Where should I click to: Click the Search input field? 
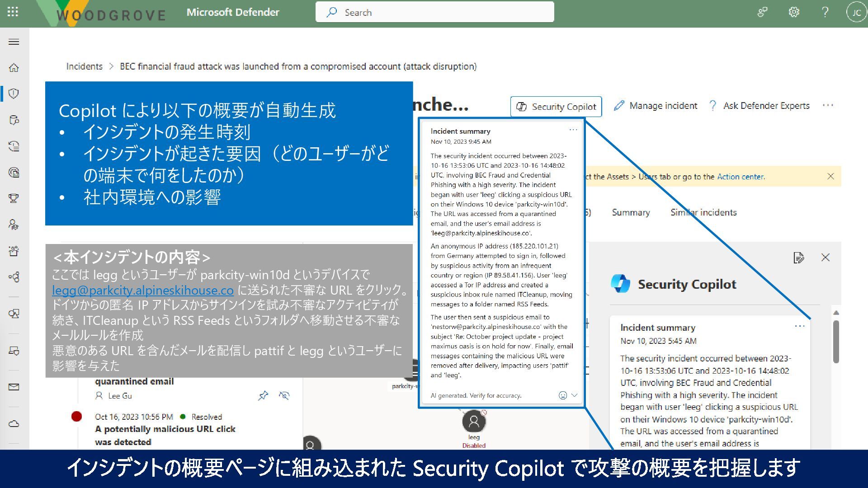434,12
